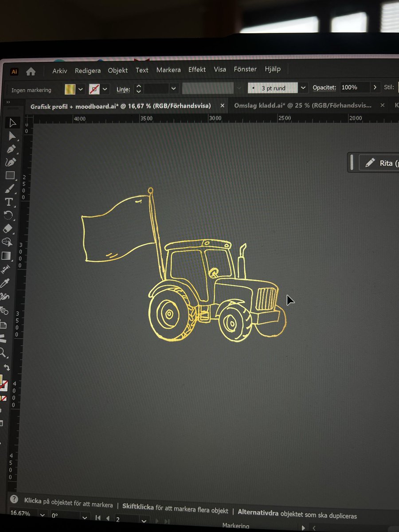Go to first artboard button

98,517
